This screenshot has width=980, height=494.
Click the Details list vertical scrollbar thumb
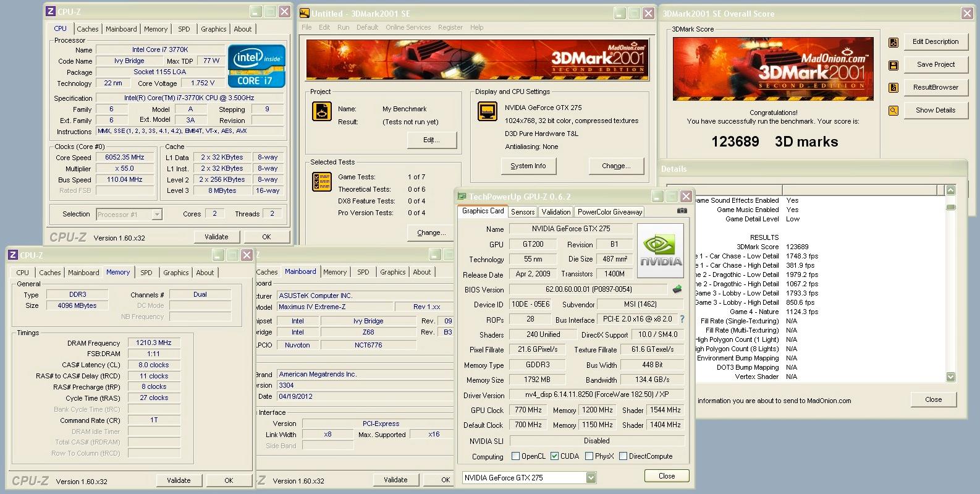tap(950, 207)
